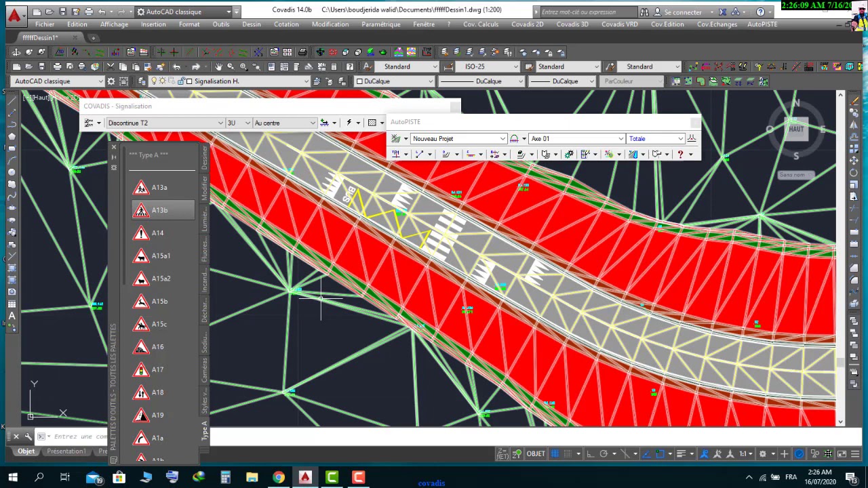
Task: Click the Print icon in standard toolbar
Action: coord(57,66)
